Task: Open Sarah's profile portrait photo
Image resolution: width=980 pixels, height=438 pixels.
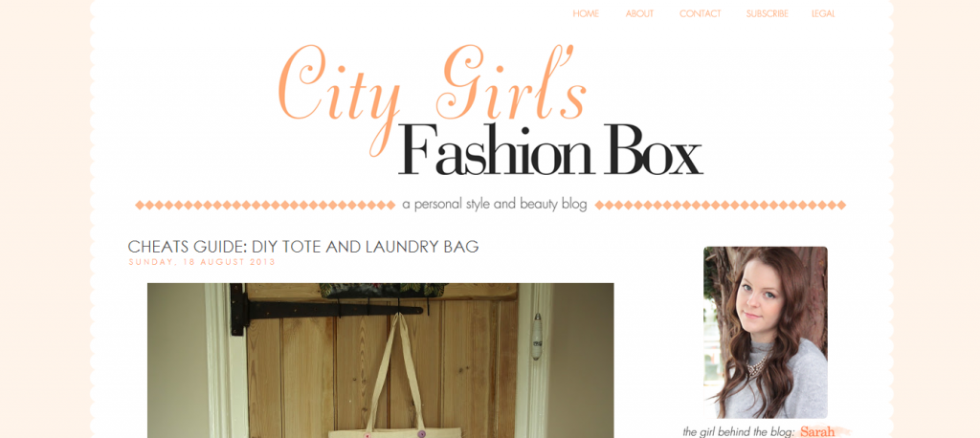Action: point(765,333)
